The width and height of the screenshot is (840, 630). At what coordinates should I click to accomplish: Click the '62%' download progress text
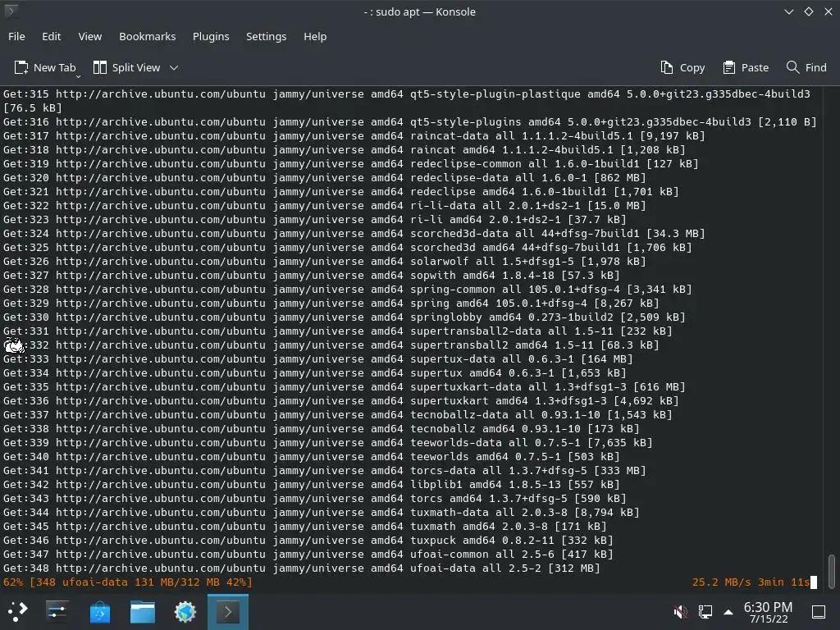click(13, 582)
